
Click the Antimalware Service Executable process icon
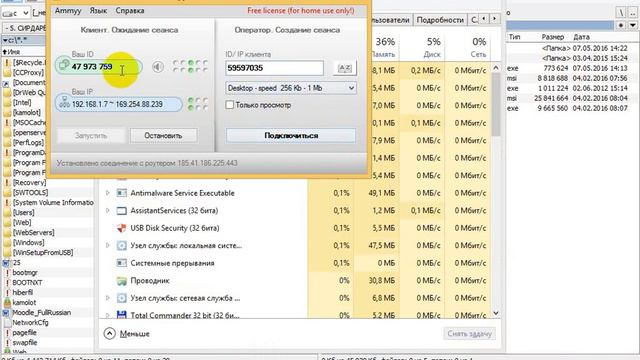tap(121, 193)
